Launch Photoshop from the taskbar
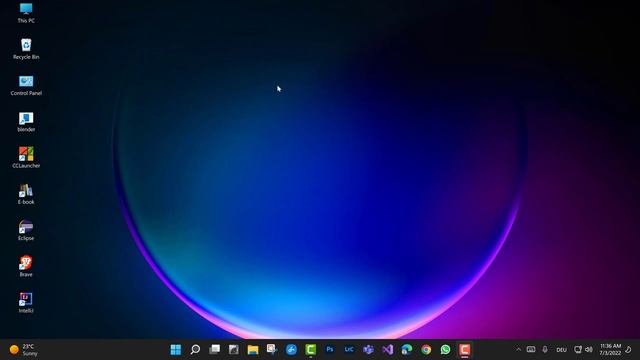 (x=330, y=349)
